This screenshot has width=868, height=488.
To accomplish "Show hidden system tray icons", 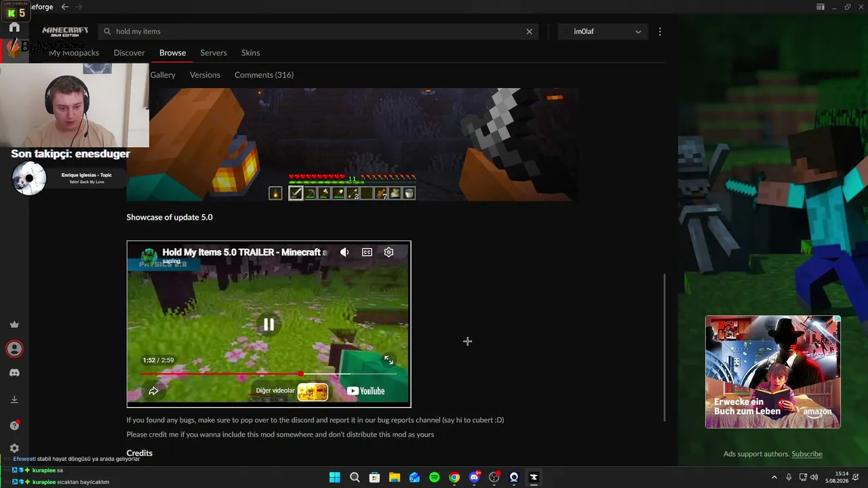I will [x=774, y=477].
